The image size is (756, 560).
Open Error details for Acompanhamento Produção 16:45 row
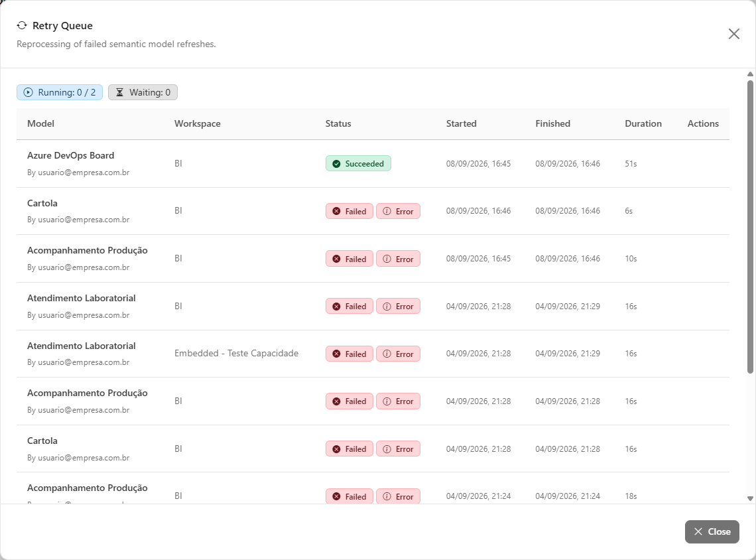pyautogui.click(x=399, y=259)
